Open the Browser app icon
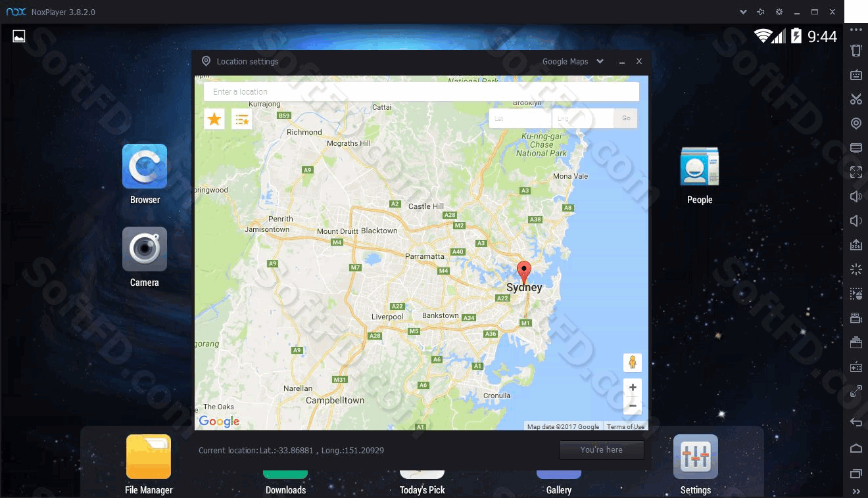The image size is (868, 498). click(145, 166)
